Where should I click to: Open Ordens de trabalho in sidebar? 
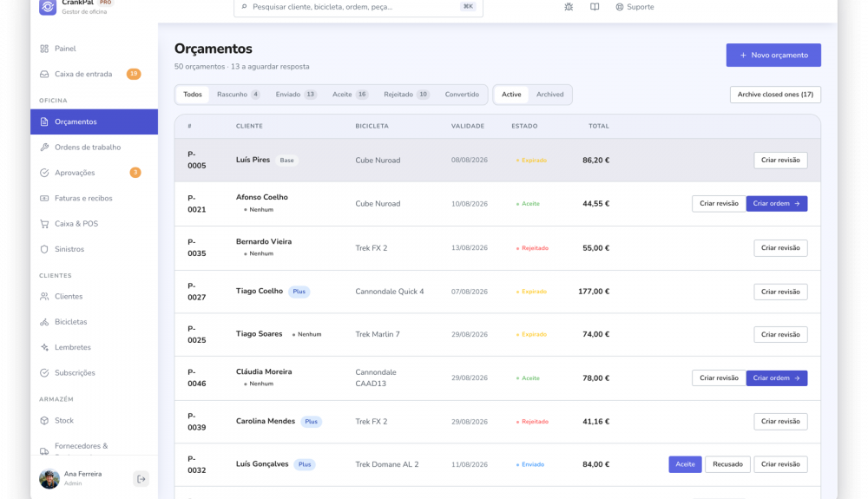point(94,148)
